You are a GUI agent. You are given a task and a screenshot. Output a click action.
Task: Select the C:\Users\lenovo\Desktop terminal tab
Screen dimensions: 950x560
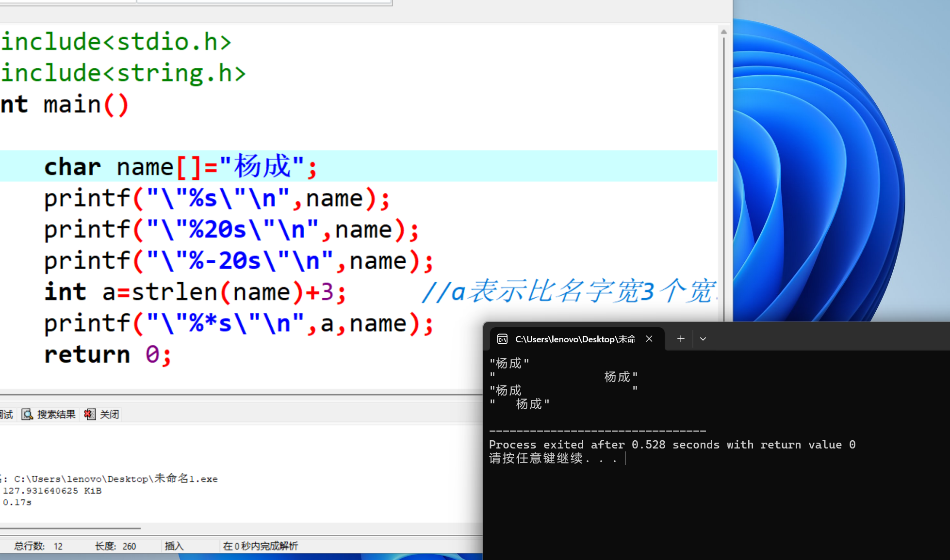tap(574, 339)
